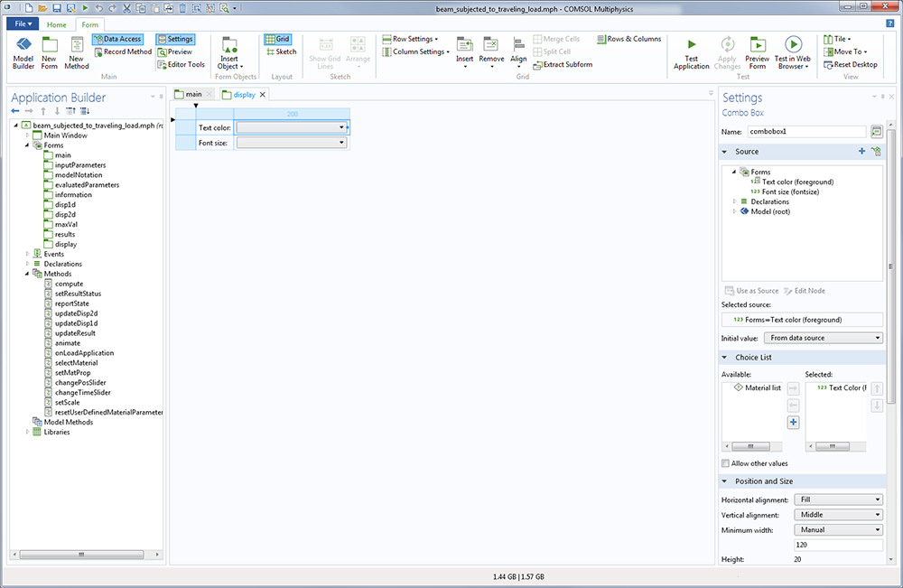The width and height of the screenshot is (903, 588).
Task: Toggle the Grid layout mode
Action: (277, 39)
